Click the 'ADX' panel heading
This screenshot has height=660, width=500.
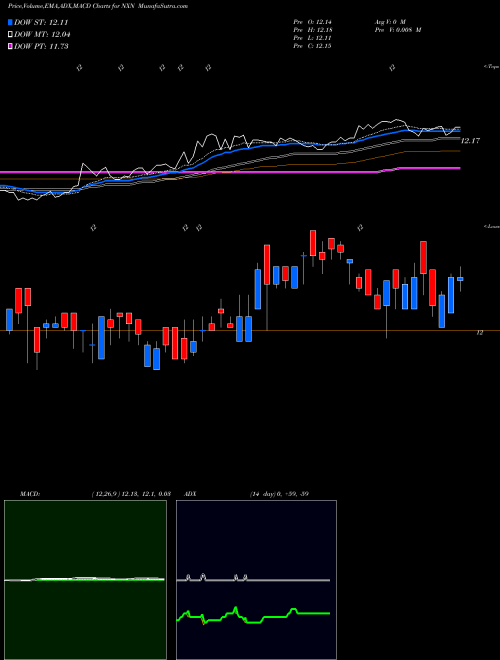[190, 494]
